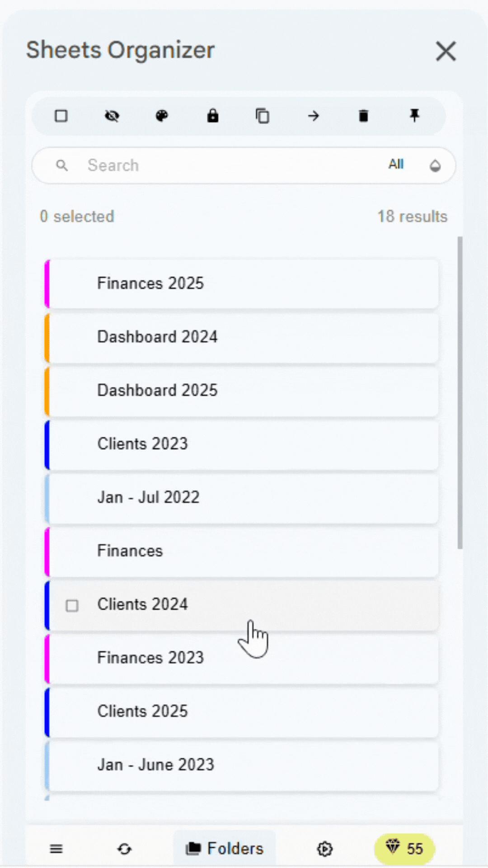Refresh the sheet list with the sync icon

125,849
